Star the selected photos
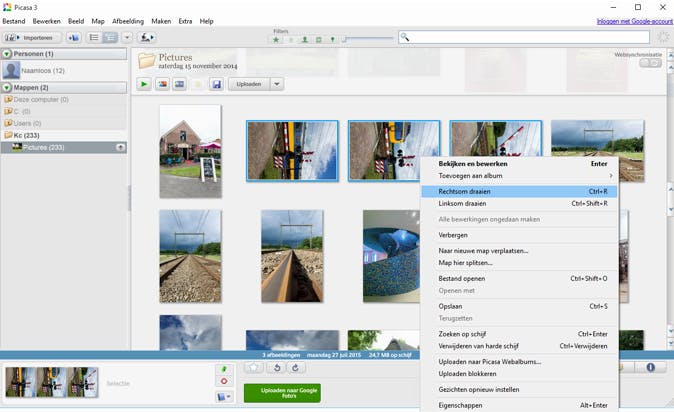Screen dimensions: 674x412 click(x=254, y=368)
